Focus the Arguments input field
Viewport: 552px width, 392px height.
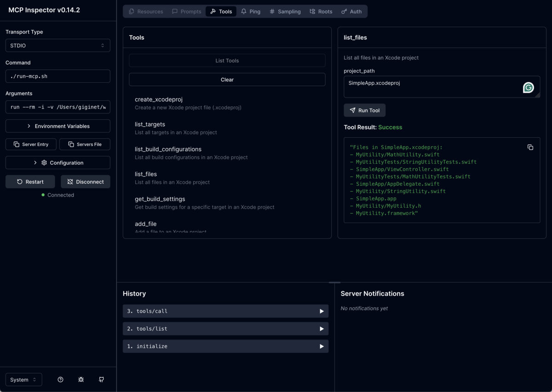click(x=58, y=107)
